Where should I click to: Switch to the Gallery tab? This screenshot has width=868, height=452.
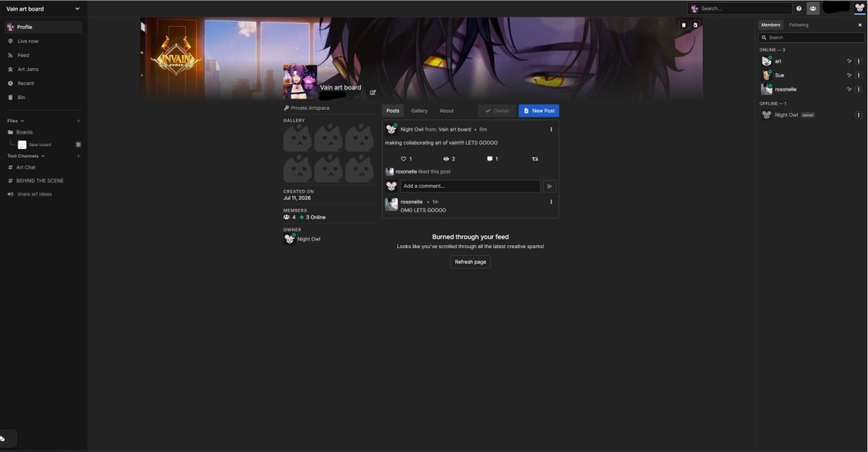click(420, 111)
